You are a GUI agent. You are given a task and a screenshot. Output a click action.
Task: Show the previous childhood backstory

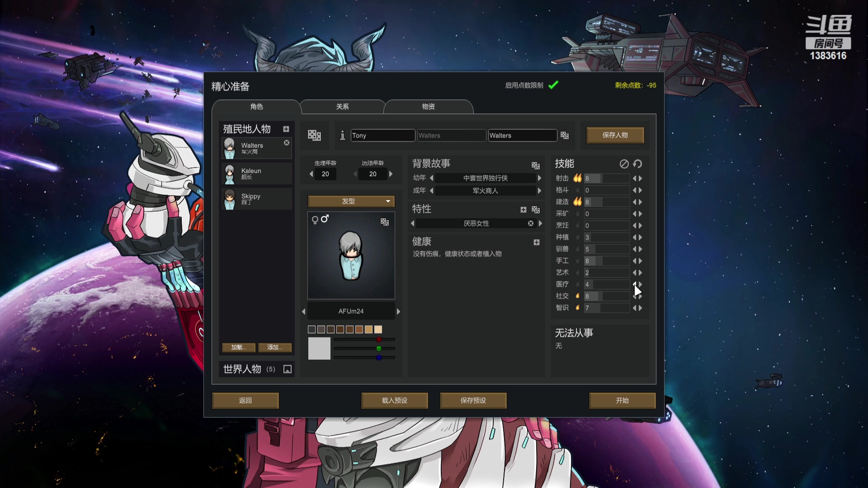pos(431,178)
